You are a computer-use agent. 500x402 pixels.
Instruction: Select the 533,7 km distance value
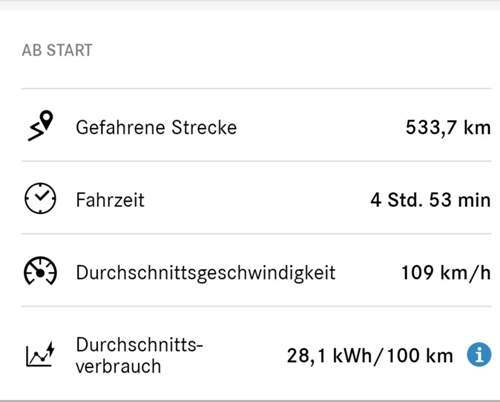pos(448,128)
